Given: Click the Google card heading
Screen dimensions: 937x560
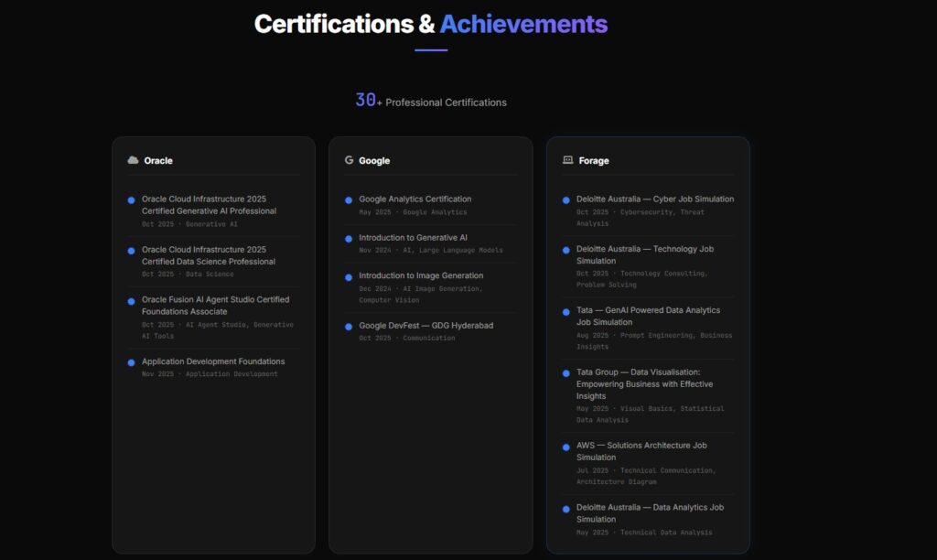Looking at the screenshot, I should (x=374, y=161).
